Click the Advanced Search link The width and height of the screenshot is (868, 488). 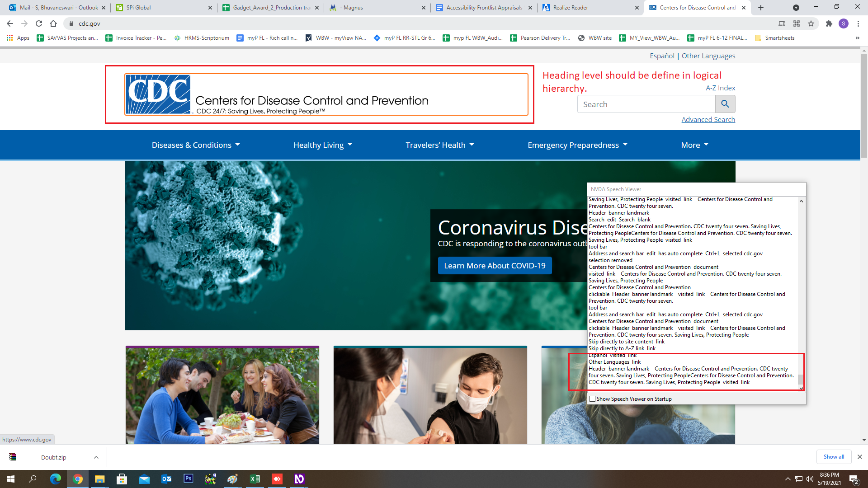pyautogui.click(x=708, y=119)
